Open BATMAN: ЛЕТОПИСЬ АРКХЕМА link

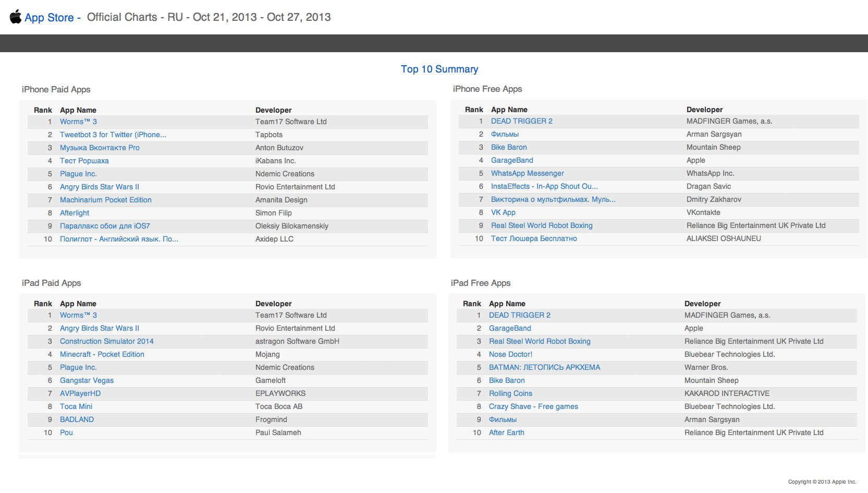544,367
